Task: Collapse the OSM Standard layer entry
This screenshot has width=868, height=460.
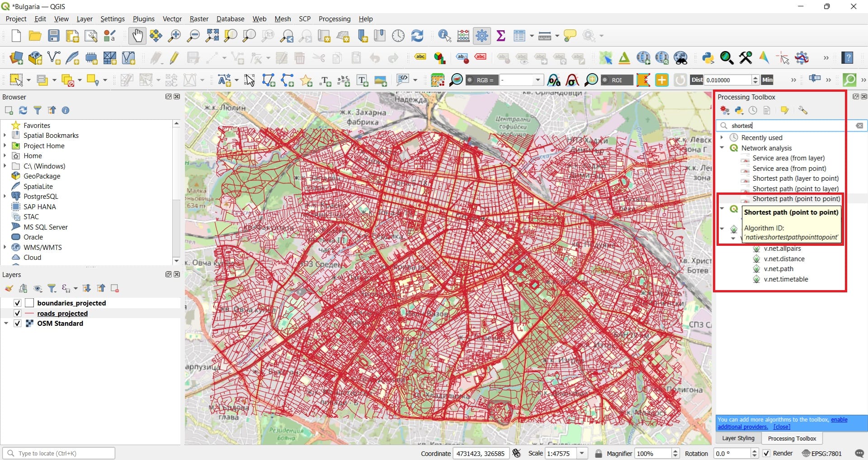Action: [x=6, y=324]
